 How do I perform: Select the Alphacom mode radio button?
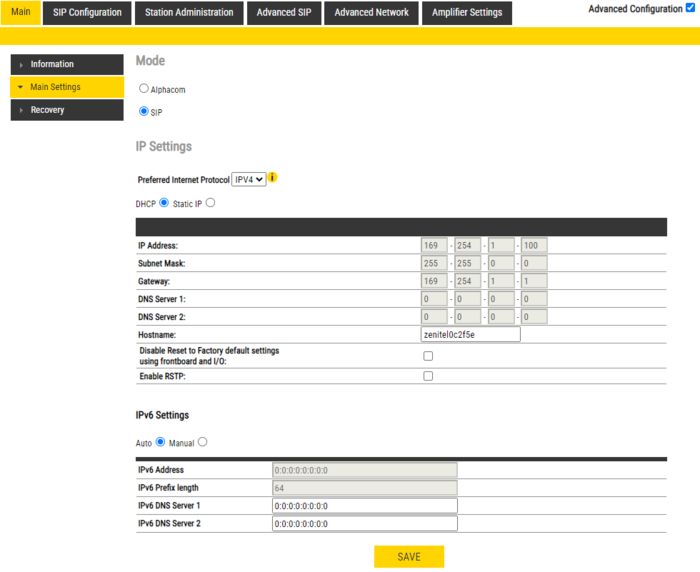[144, 89]
